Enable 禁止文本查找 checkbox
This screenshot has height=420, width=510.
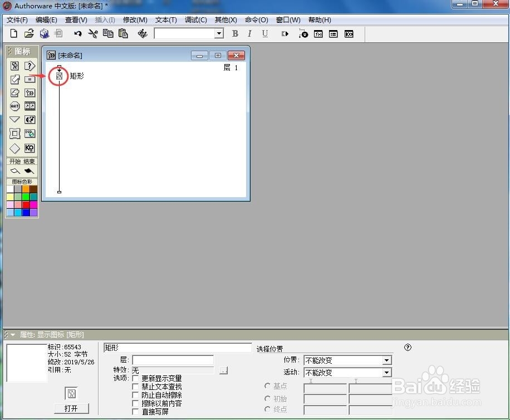pos(135,387)
